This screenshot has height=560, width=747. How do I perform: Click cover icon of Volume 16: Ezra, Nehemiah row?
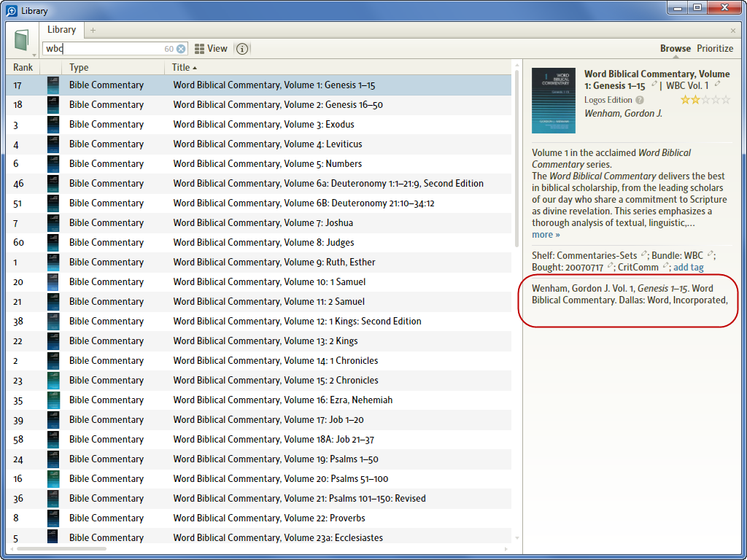click(x=53, y=400)
